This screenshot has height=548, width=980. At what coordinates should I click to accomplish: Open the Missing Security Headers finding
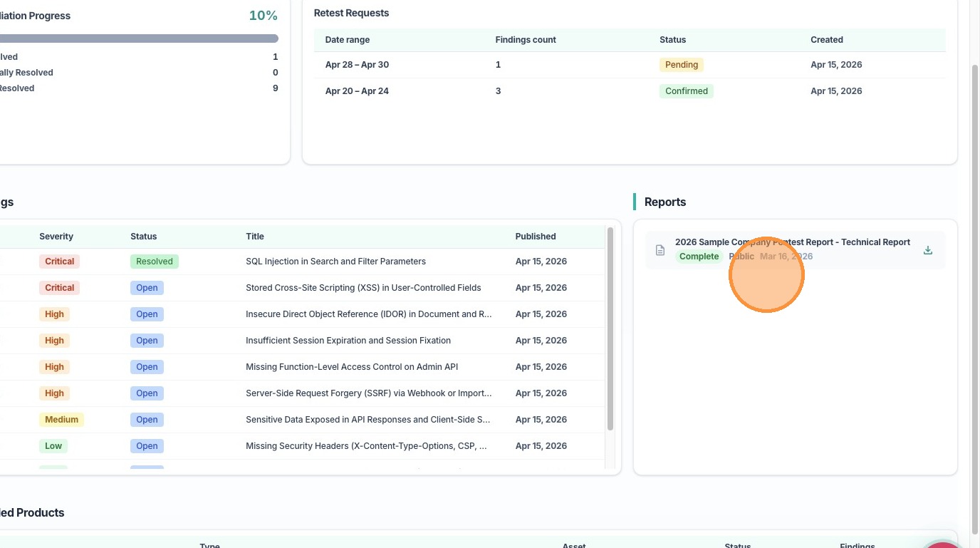pyautogui.click(x=367, y=446)
